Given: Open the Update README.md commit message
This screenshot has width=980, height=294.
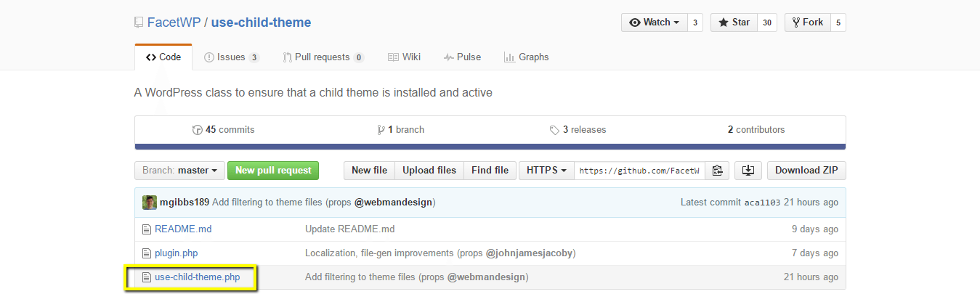Looking at the screenshot, I should [349, 229].
